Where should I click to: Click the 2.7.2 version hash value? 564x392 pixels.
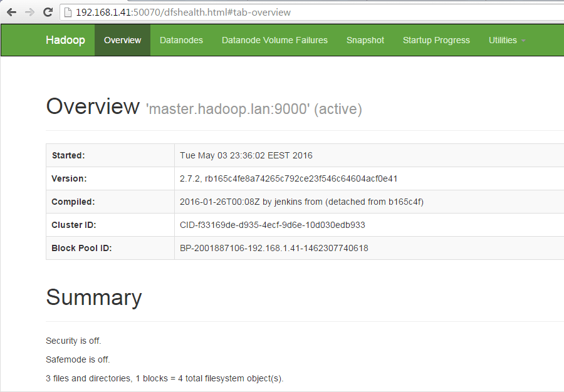pos(288,178)
